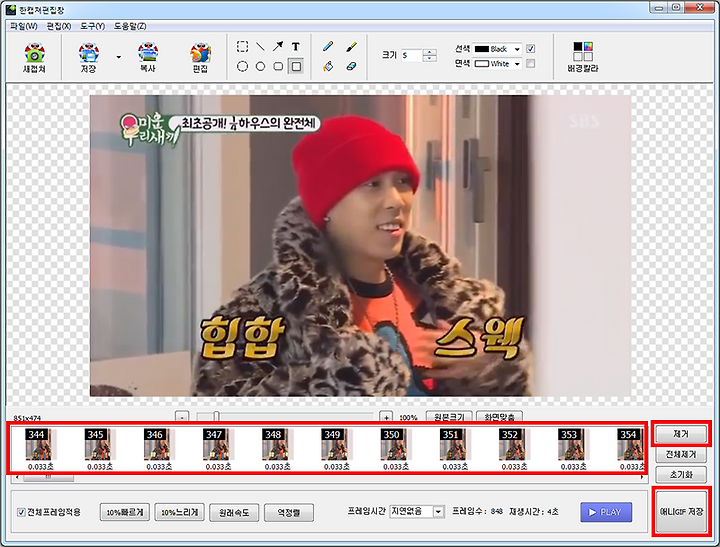Click the 애니GIF 저장 save button
Screen dimensions: 720x547
pos(681,511)
